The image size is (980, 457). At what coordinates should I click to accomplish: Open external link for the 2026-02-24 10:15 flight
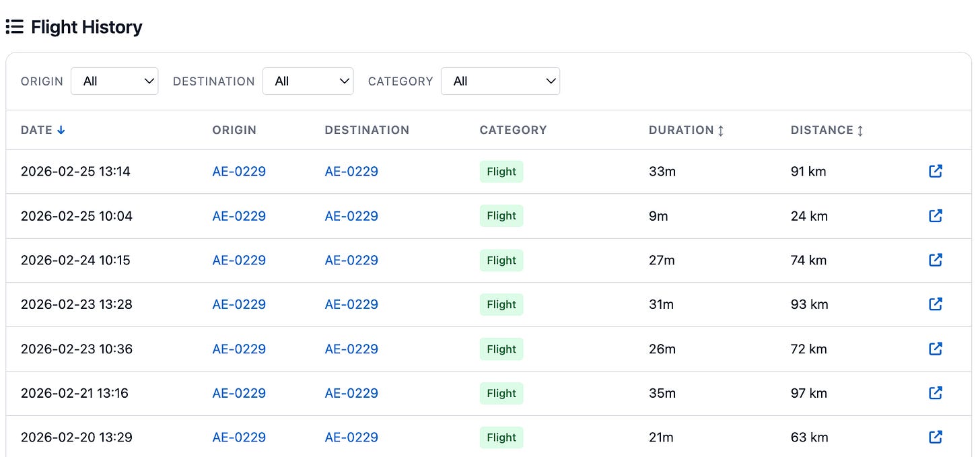[x=935, y=260]
